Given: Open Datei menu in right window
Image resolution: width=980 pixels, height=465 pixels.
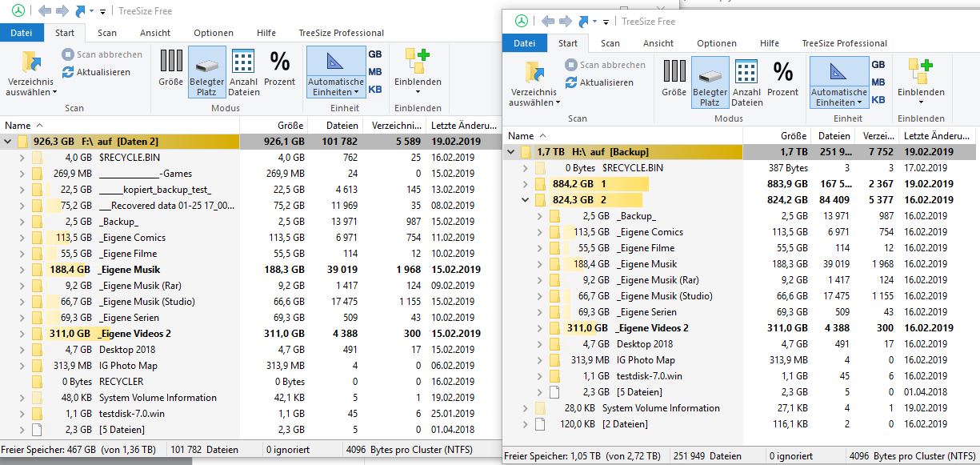Looking at the screenshot, I should [x=524, y=43].
